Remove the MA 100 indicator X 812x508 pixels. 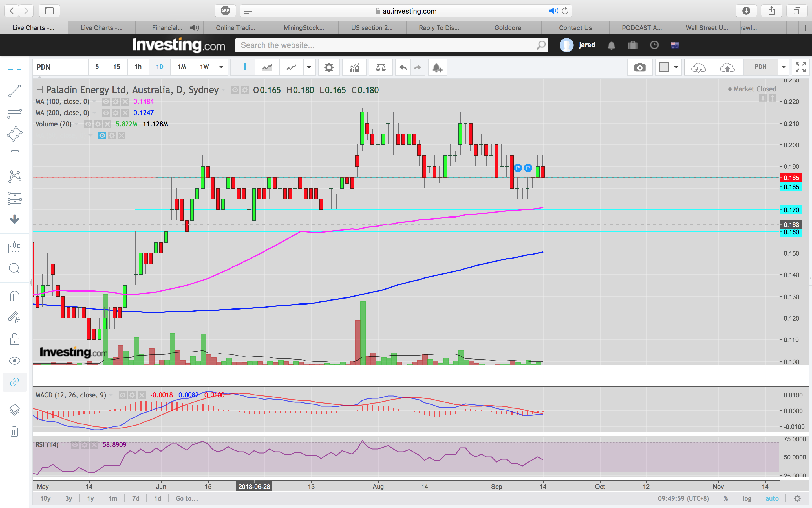pyautogui.click(x=125, y=102)
